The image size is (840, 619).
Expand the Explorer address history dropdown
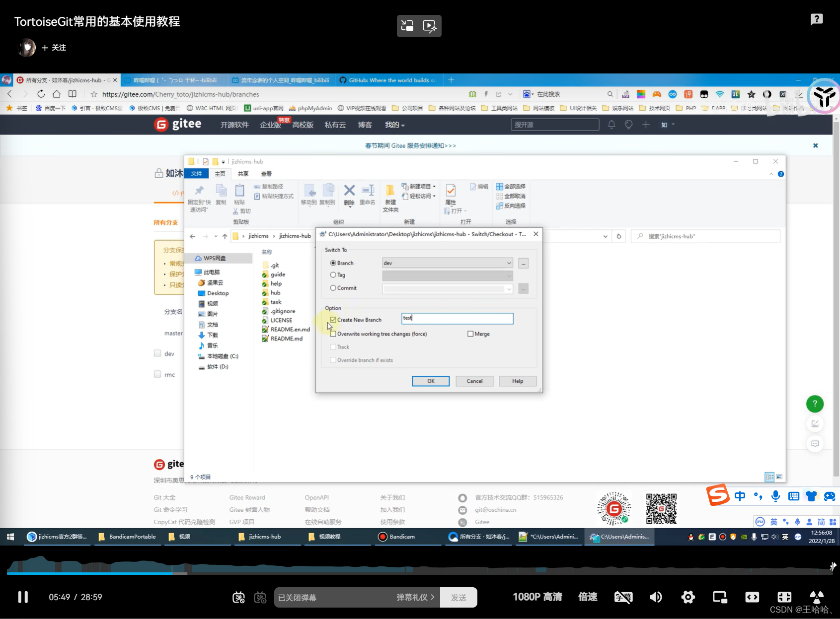coord(605,236)
